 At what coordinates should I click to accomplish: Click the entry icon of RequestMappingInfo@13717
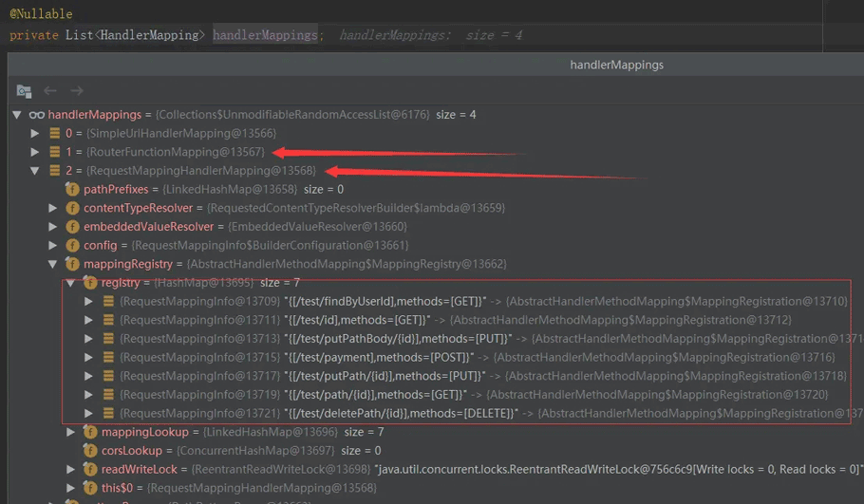click(x=108, y=376)
